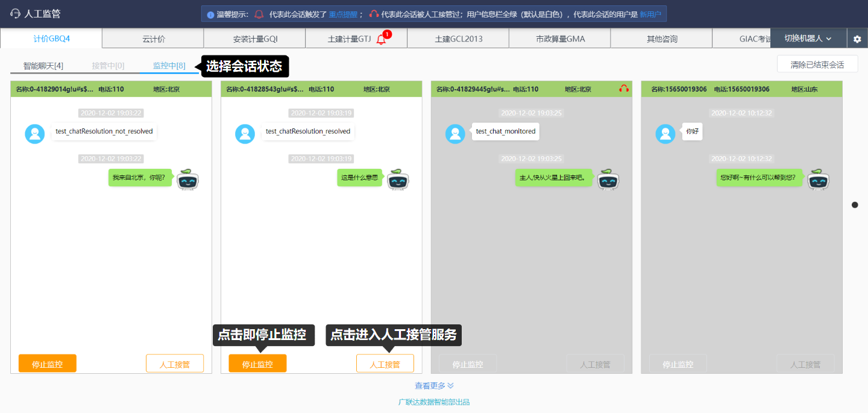Viewport: 868px width, 413px height.
Task: Click the settings gear icon
Action: [857, 39]
